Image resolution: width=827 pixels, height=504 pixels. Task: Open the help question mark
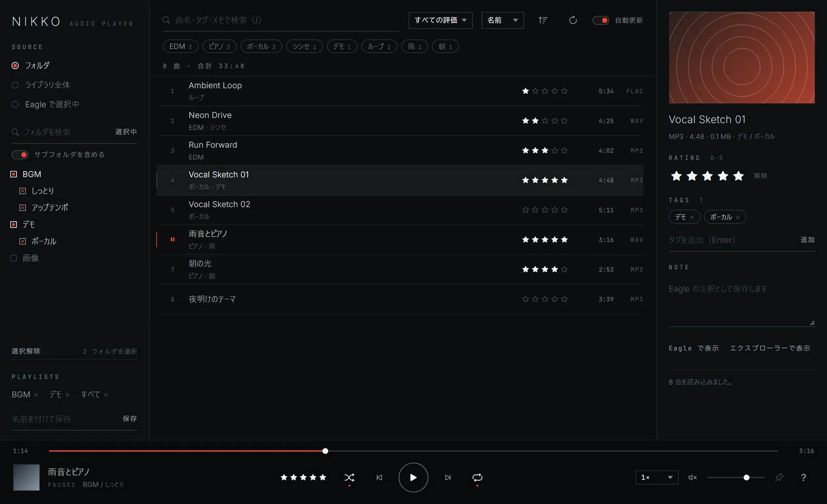[x=803, y=478]
